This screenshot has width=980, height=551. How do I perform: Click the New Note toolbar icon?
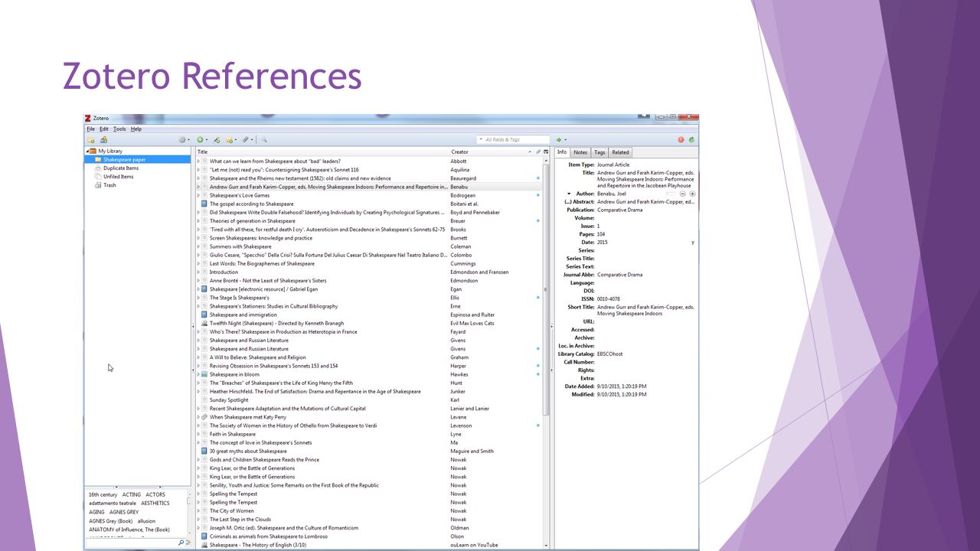pos(230,140)
